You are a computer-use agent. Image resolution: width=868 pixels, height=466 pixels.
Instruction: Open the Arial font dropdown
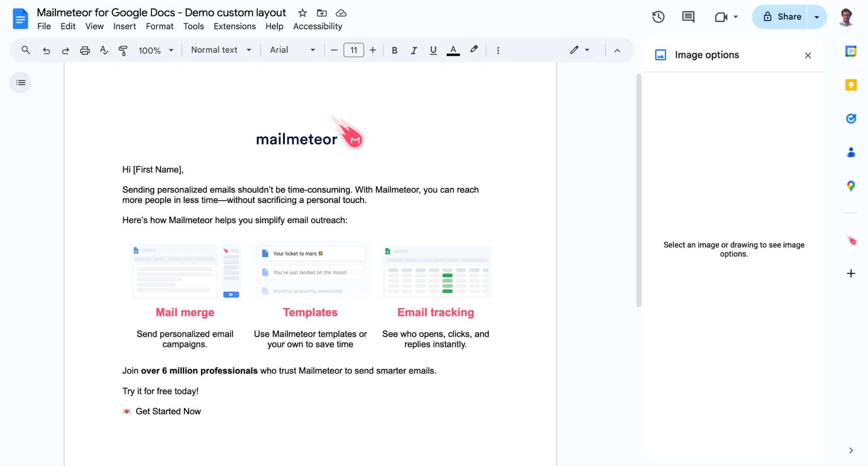pyautogui.click(x=292, y=50)
